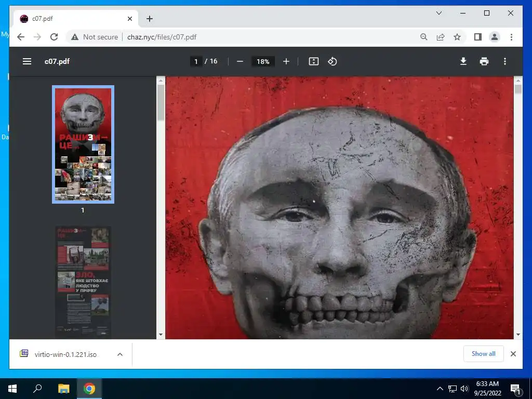532x399 pixels.
Task: Go forward in browser history
Action: point(37,37)
